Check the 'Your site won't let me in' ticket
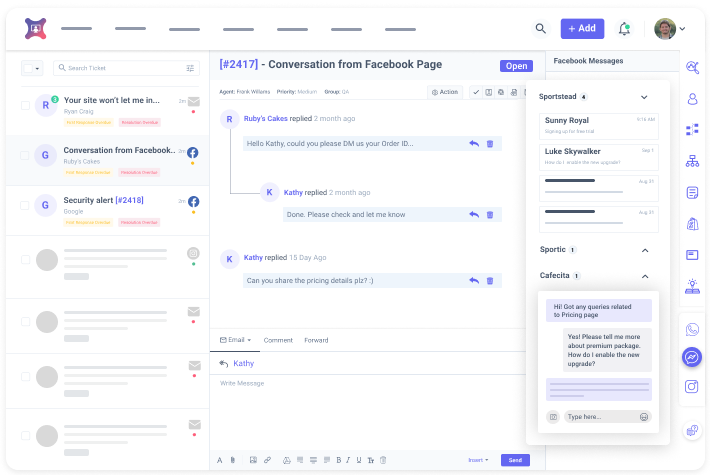The height and width of the screenshot is (475, 710). pos(25,104)
